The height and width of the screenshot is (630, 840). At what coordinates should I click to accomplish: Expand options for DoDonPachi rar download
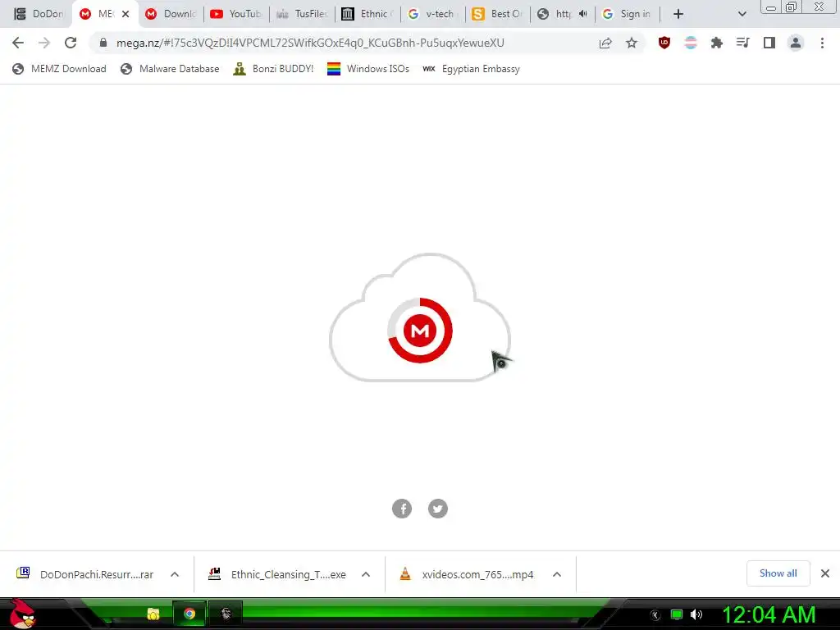(175, 574)
